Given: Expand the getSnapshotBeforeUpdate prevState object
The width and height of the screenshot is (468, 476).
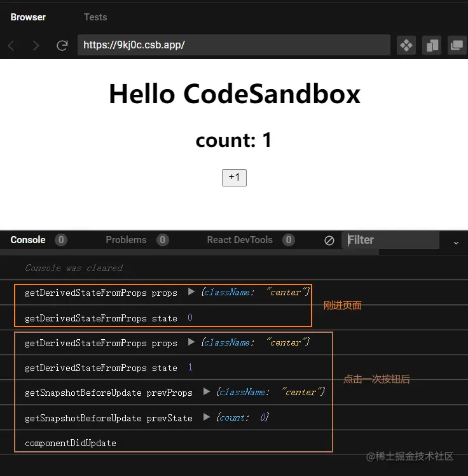Looking at the screenshot, I should click(x=207, y=417).
